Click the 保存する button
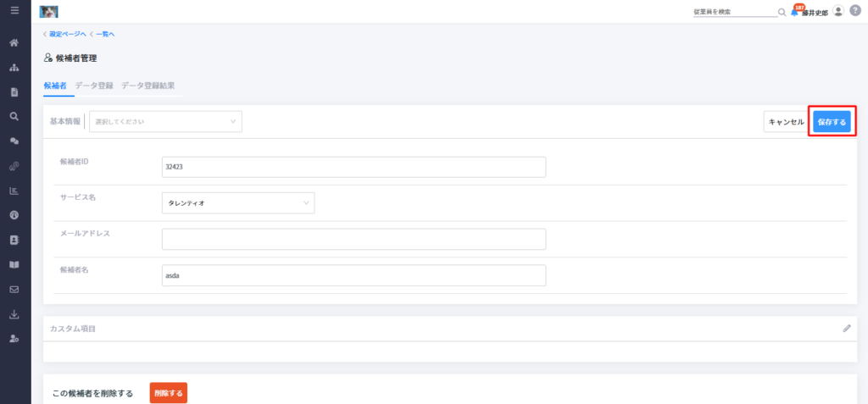The width and height of the screenshot is (868, 404). click(x=832, y=122)
